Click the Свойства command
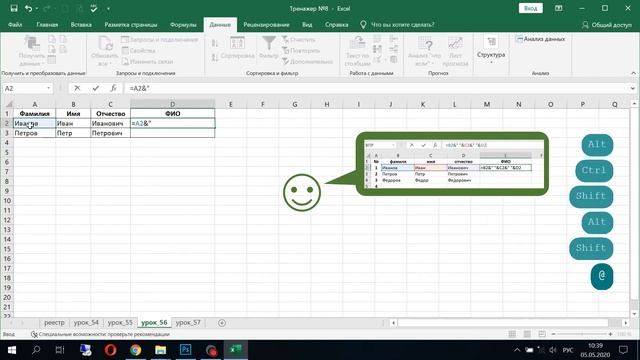 [x=139, y=51]
